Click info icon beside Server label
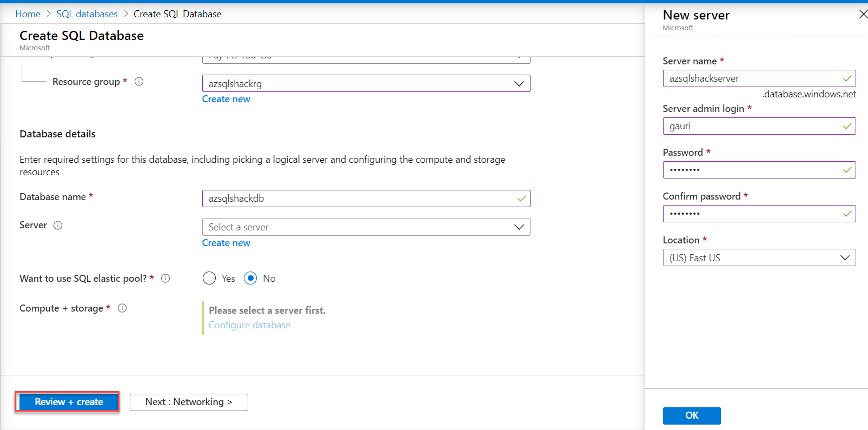The height and width of the screenshot is (430, 868). click(58, 226)
